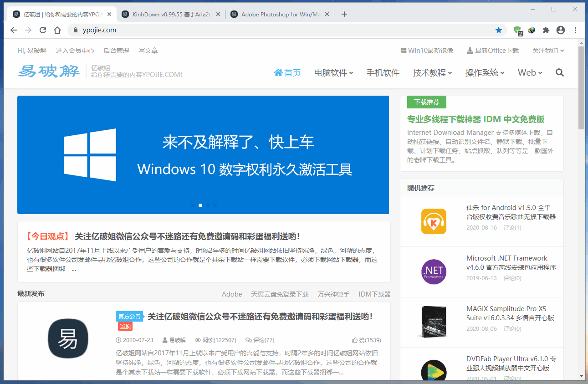This screenshot has width=588, height=384.
Task: Open the 天翼云盘免登录下载 tag link
Action: pos(280,294)
